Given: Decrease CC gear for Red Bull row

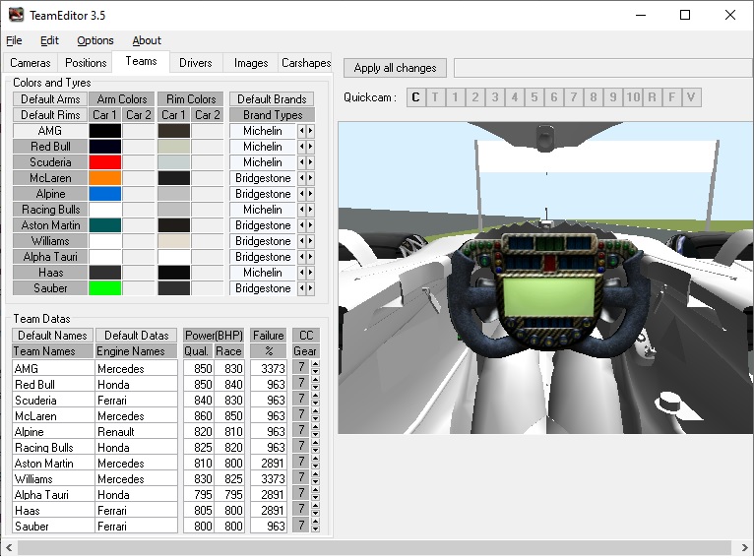Looking at the screenshot, I should point(315,388).
